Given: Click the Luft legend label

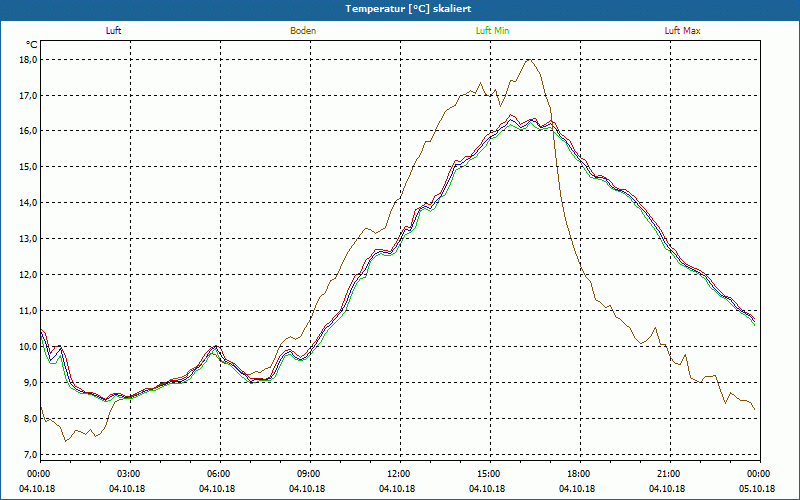Looking at the screenshot, I should point(113,31).
